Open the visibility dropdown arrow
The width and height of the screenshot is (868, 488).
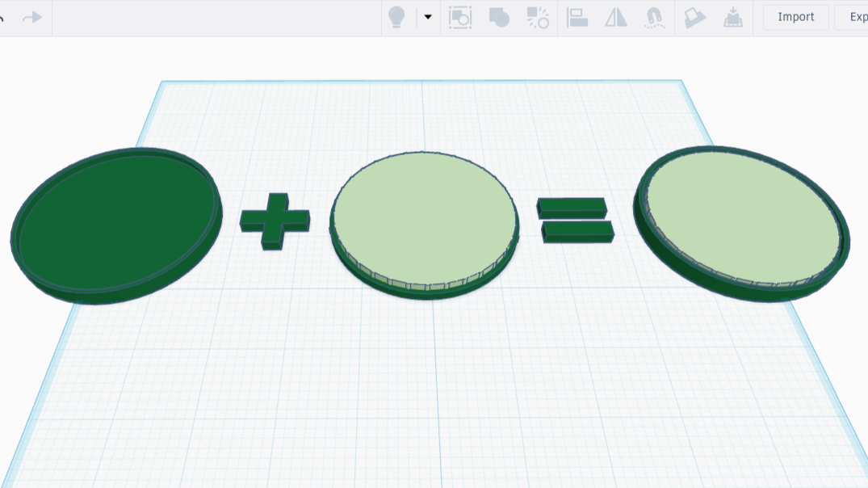coord(428,17)
